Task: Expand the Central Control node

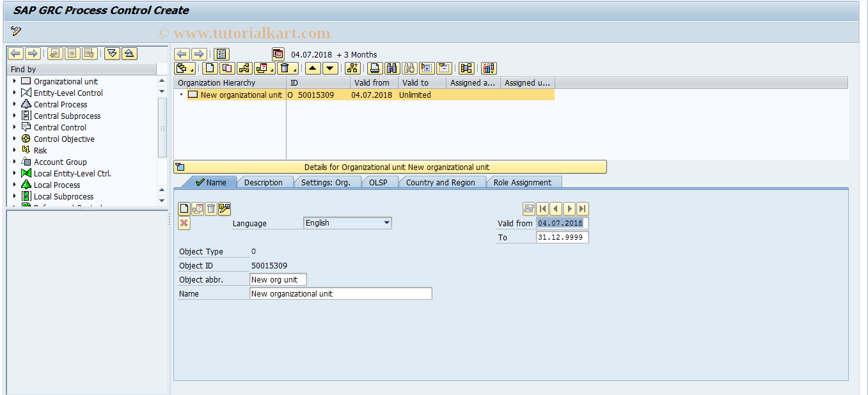Action: [14, 127]
